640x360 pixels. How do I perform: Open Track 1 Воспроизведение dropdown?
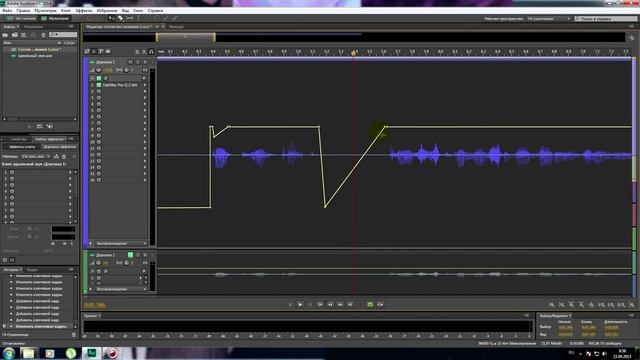(x=121, y=243)
